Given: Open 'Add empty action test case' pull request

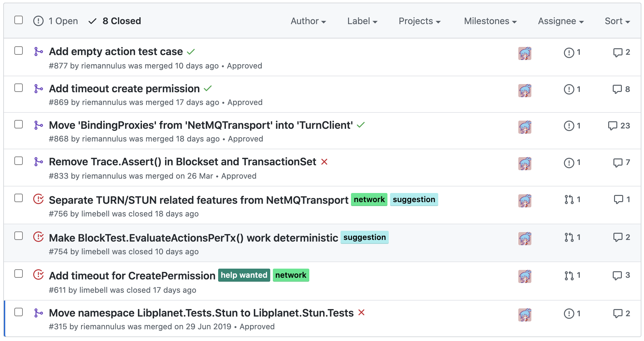Looking at the screenshot, I should click(x=116, y=52).
